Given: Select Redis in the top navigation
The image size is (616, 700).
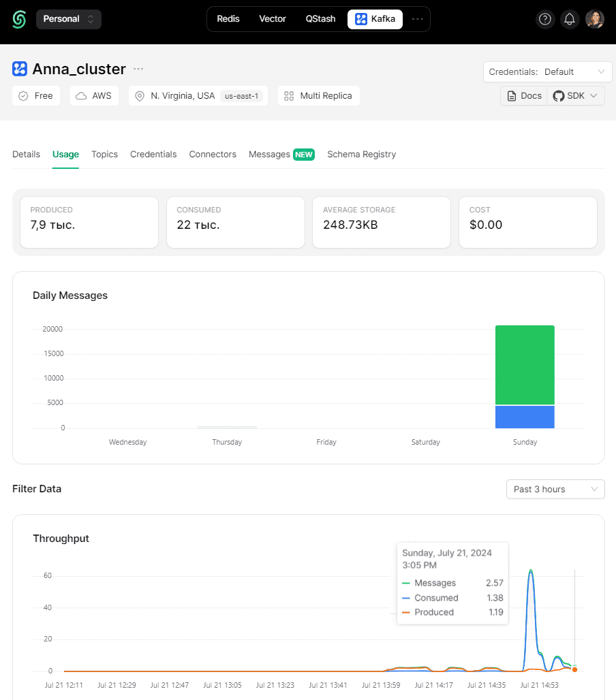Looking at the screenshot, I should (228, 19).
